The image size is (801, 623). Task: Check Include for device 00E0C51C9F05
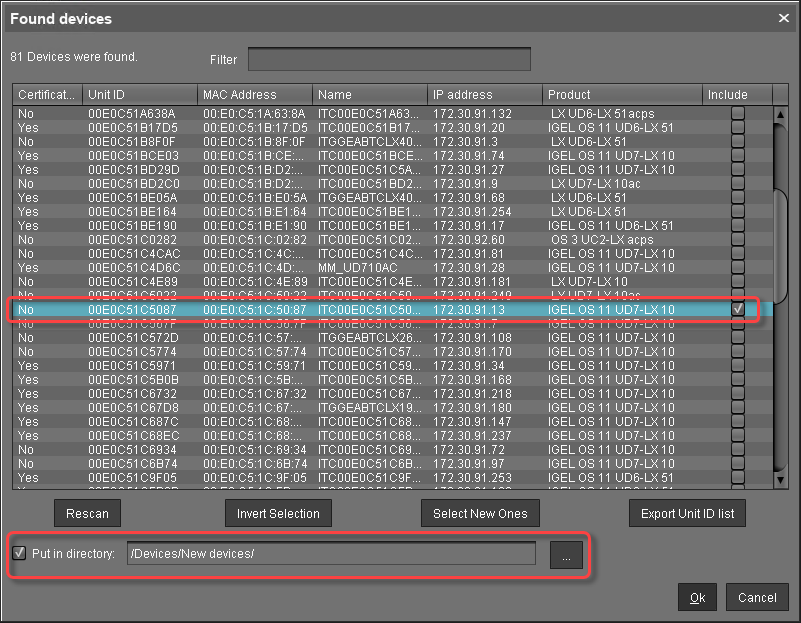coord(738,478)
